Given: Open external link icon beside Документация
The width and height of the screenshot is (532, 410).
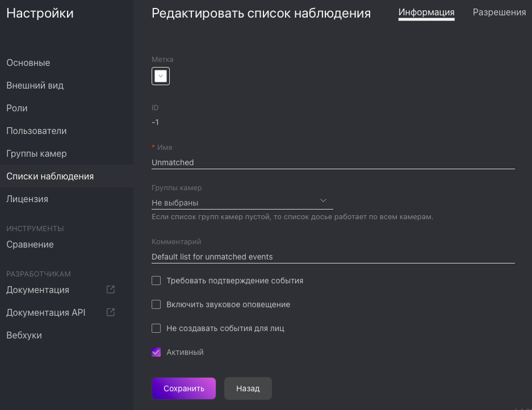Looking at the screenshot, I should (111, 290).
